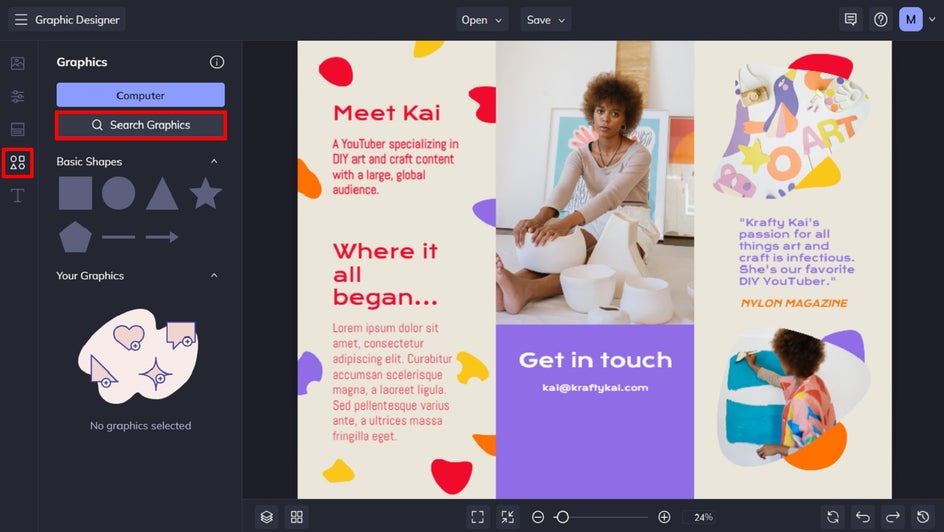Open the Image Manager sidebar tab
This screenshot has height=532, width=944.
click(x=17, y=63)
